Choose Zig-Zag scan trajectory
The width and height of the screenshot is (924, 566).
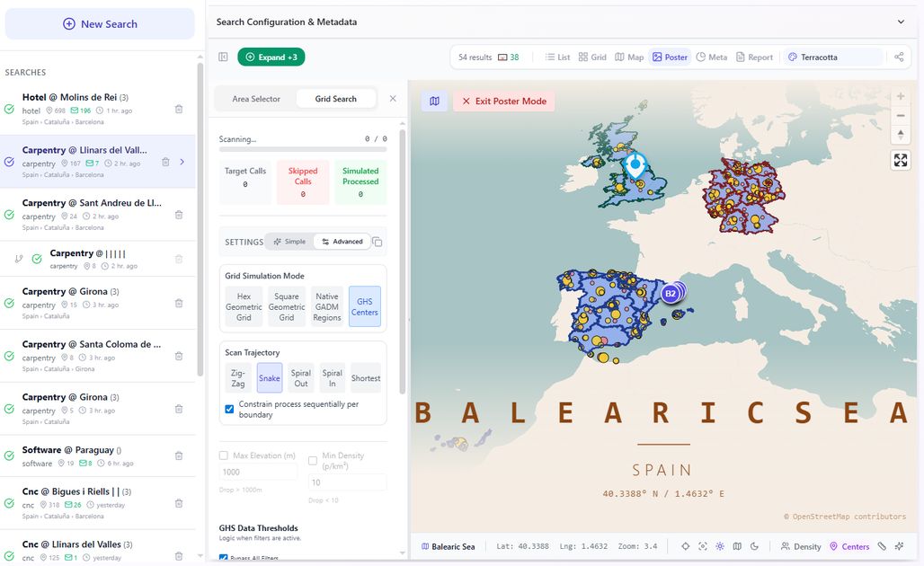pyautogui.click(x=238, y=378)
